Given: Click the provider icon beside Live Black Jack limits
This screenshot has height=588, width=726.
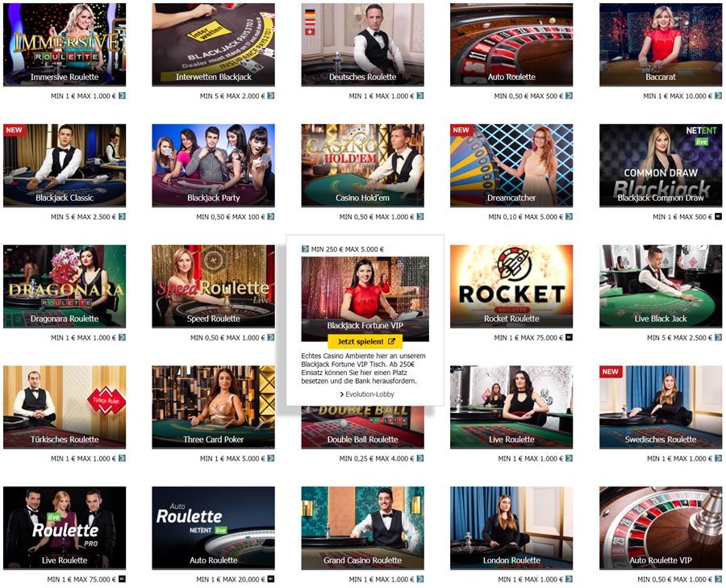Looking at the screenshot, I should 718,337.
